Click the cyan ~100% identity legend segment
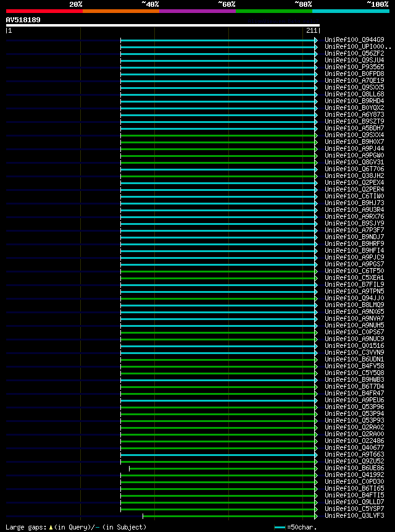This screenshot has width=395, height=532. coord(351,11)
